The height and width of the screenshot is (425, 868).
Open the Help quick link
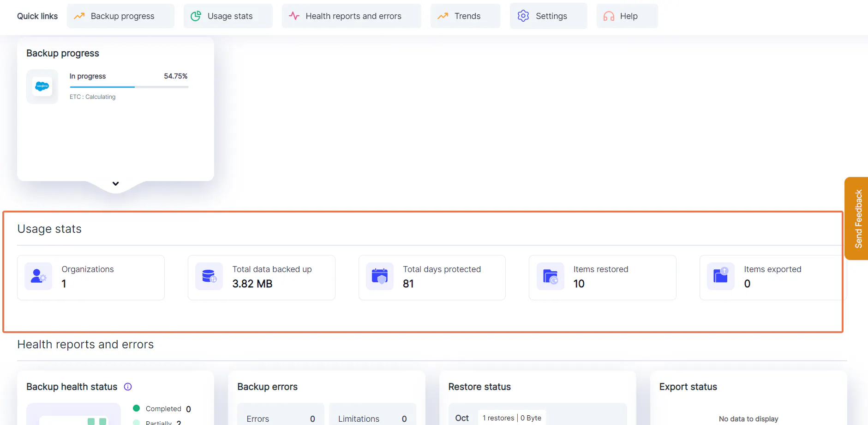(627, 16)
